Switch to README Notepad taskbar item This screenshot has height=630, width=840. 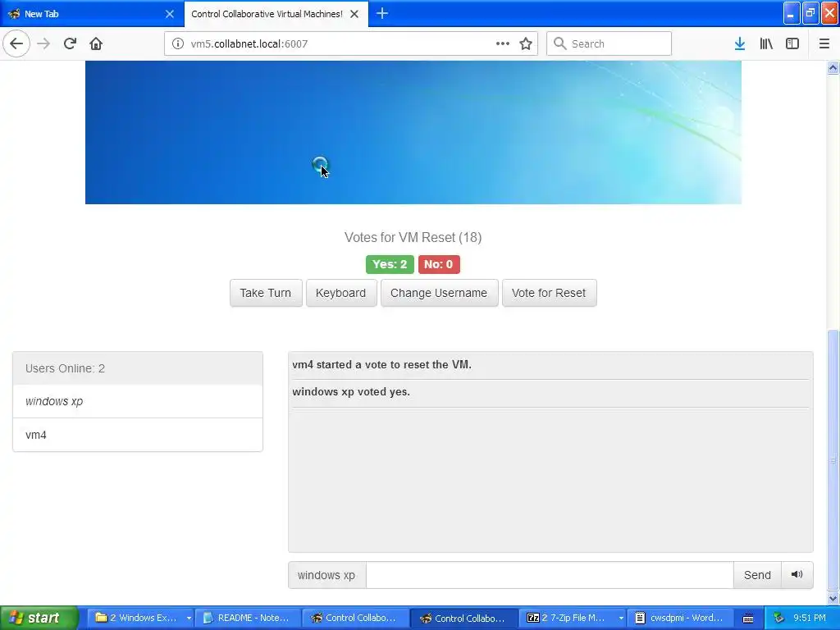click(248, 618)
